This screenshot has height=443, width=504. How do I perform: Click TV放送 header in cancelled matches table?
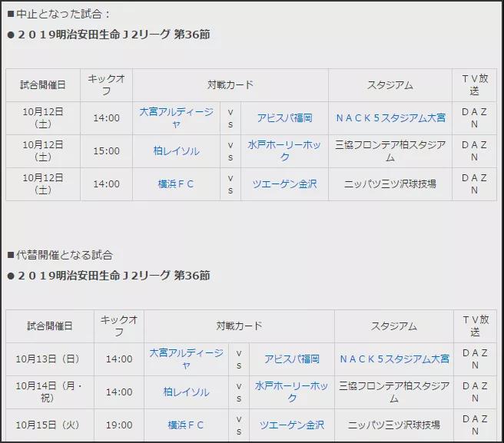click(475, 85)
